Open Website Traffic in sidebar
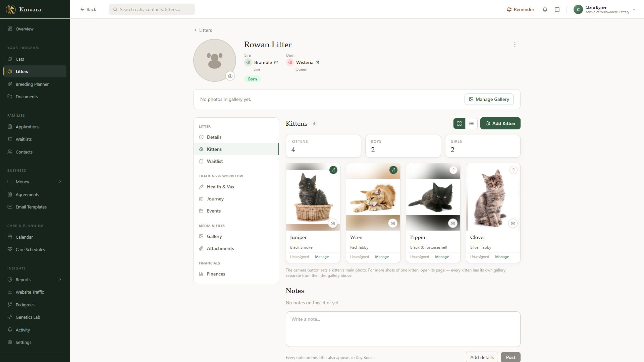This screenshot has width=644, height=362. (35, 292)
